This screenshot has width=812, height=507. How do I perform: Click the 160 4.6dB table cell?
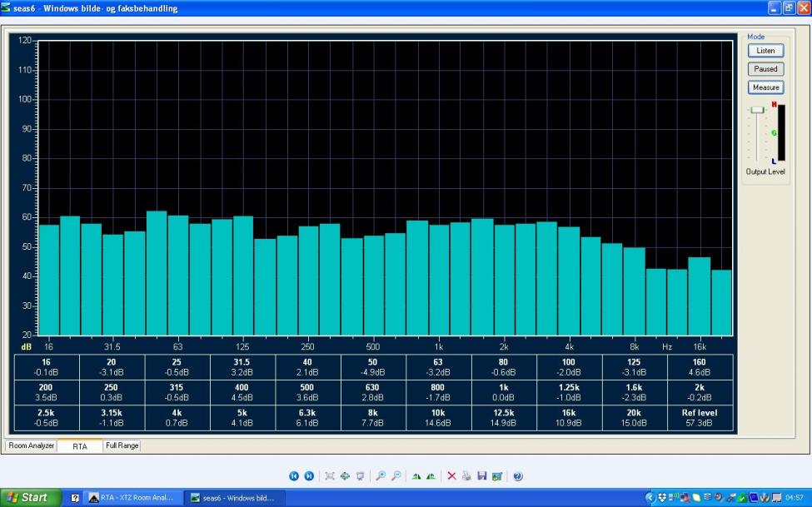click(700, 367)
